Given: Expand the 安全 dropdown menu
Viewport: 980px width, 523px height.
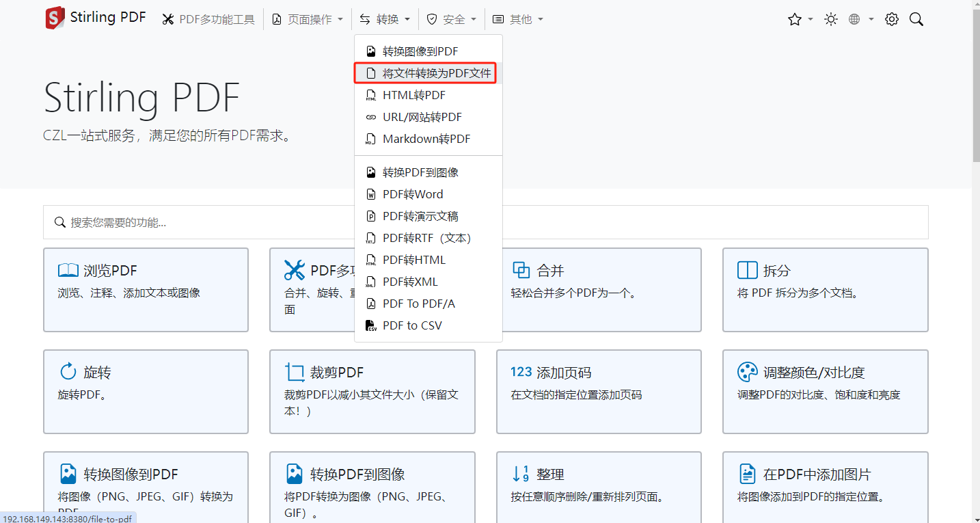Looking at the screenshot, I should (x=451, y=20).
